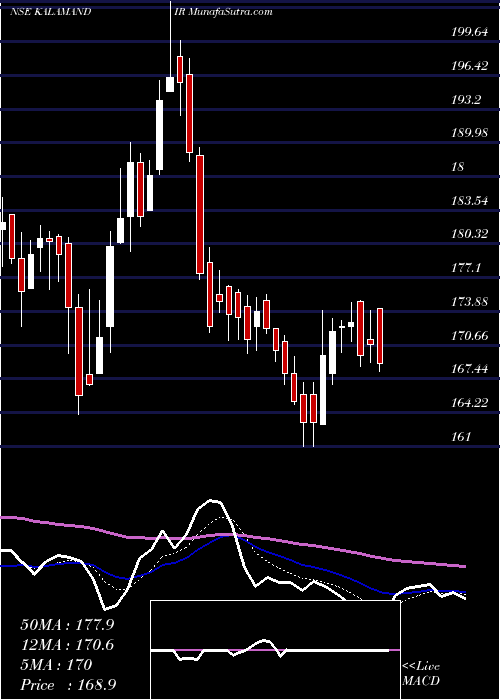
Task: Select the 199.64 price axis label
Action: coord(469,32)
